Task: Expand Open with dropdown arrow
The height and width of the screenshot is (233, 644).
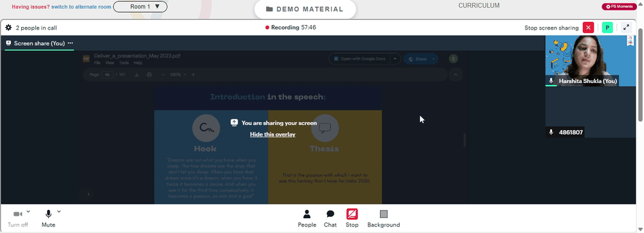Action: [395, 59]
